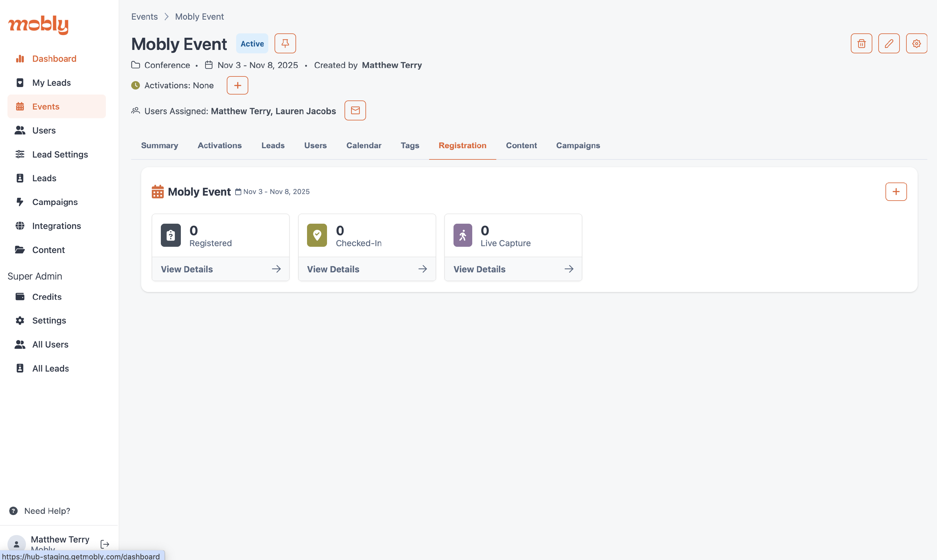937x560 pixels.
Task: Log out using sign-out icon
Action: point(105,544)
